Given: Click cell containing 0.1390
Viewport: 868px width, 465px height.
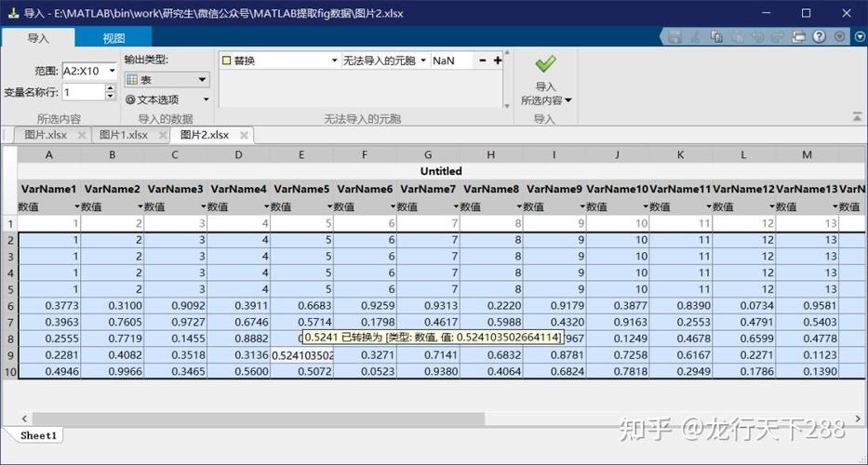Looking at the screenshot, I should [807, 371].
